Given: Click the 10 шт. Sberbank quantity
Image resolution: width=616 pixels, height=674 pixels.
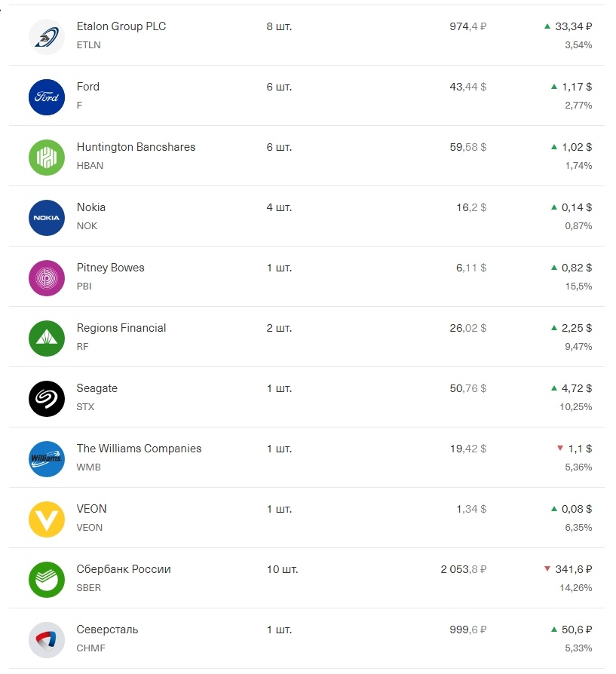Looking at the screenshot, I should (x=283, y=569).
